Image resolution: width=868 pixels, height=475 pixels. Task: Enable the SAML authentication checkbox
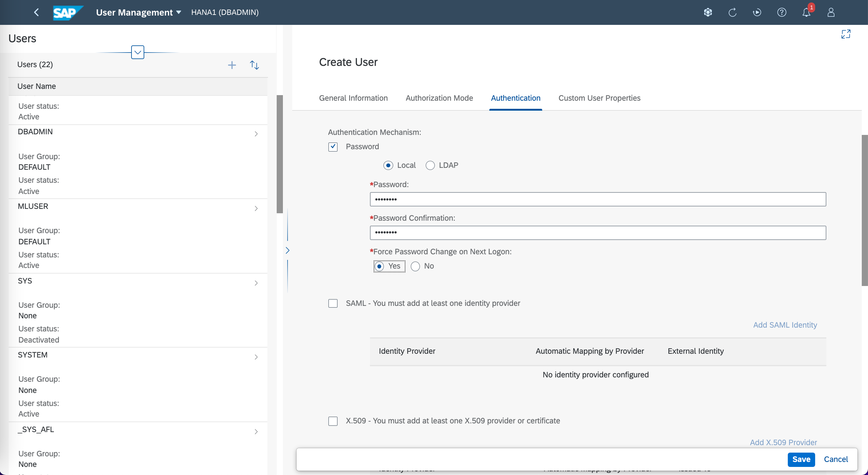(x=333, y=303)
